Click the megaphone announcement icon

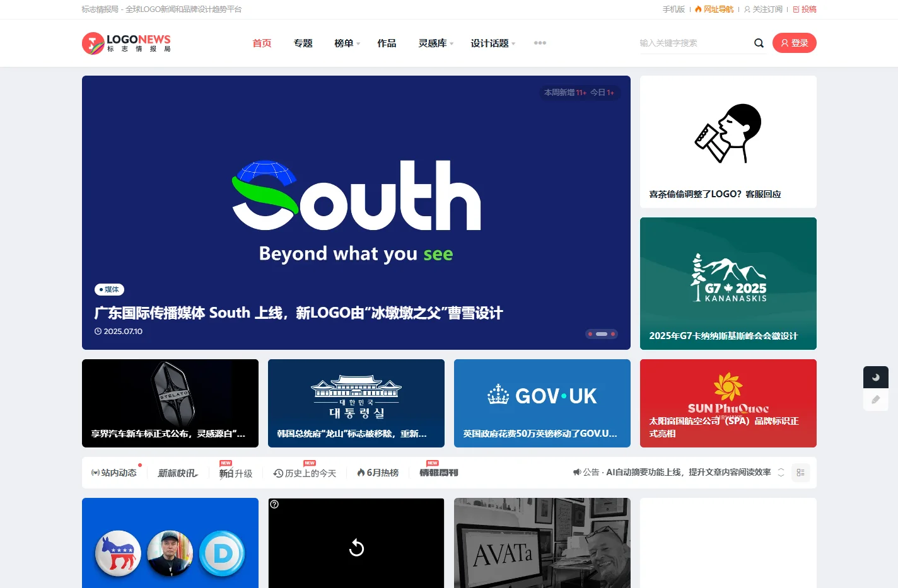(576, 472)
